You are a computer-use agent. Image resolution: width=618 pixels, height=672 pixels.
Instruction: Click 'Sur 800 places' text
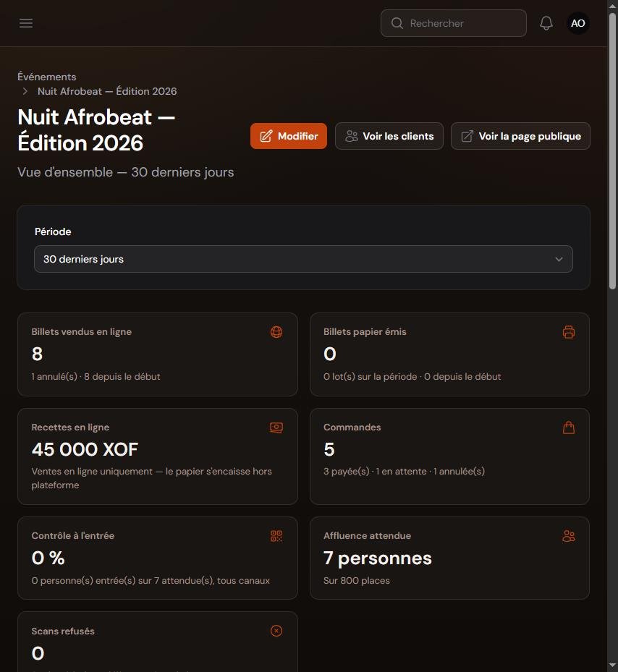[x=356, y=580]
